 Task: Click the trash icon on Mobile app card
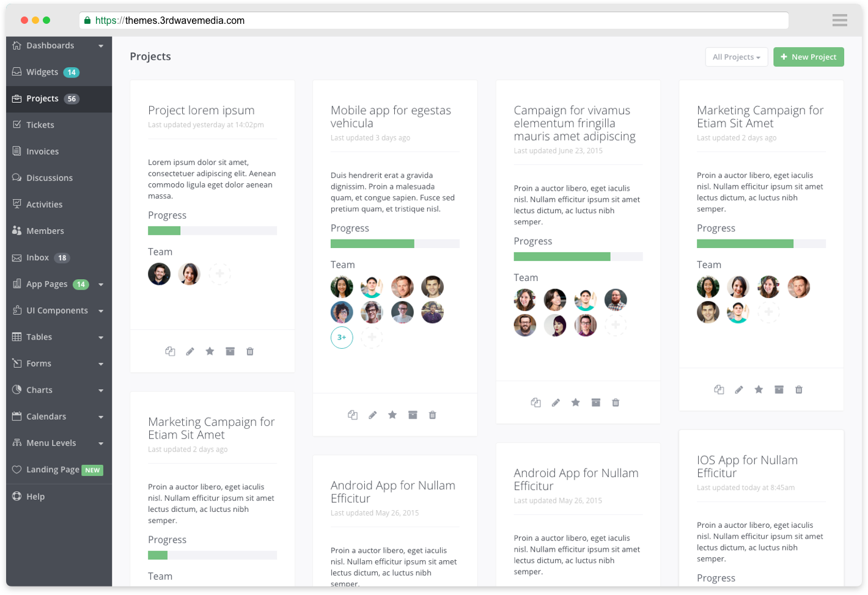[432, 415]
